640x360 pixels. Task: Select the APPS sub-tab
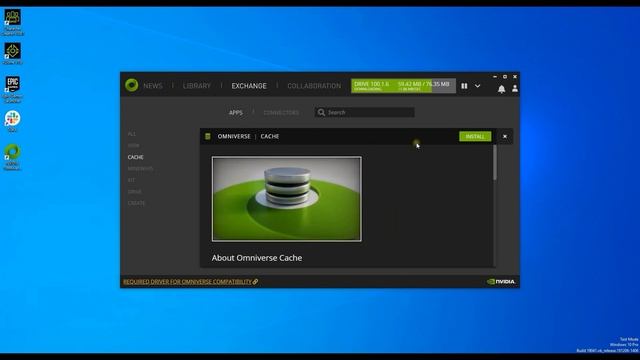point(236,113)
